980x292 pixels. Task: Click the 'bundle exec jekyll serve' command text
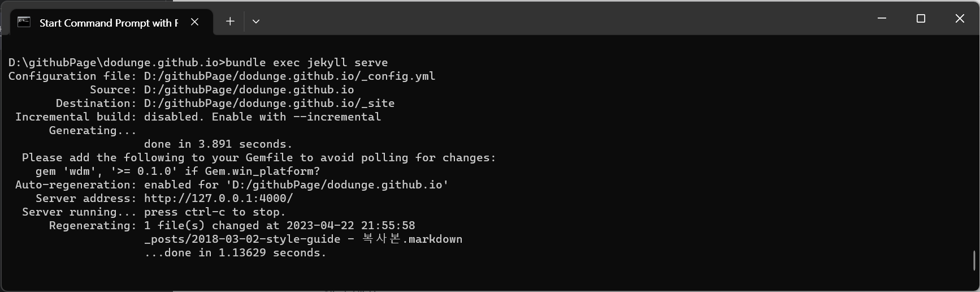click(x=307, y=63)
